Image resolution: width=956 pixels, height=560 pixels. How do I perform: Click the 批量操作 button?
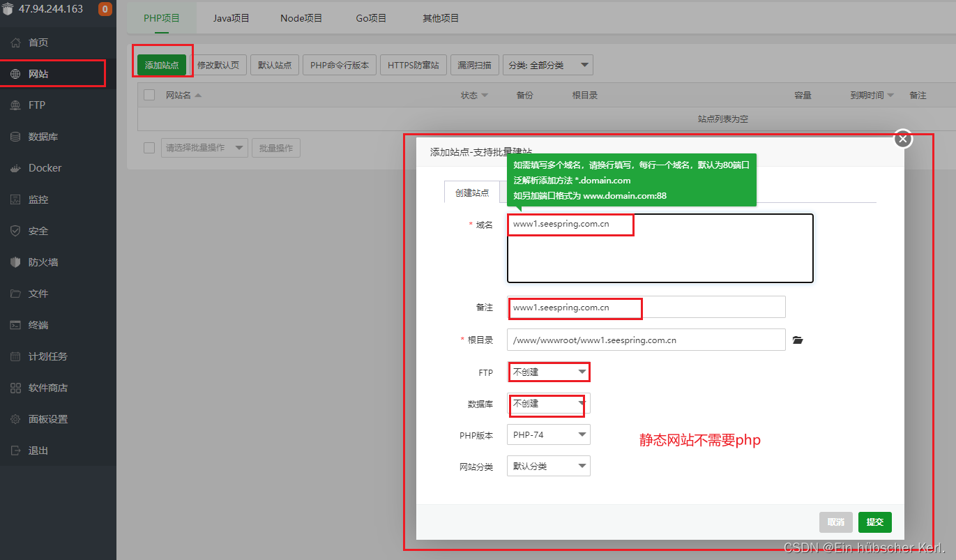pos(276,148)
